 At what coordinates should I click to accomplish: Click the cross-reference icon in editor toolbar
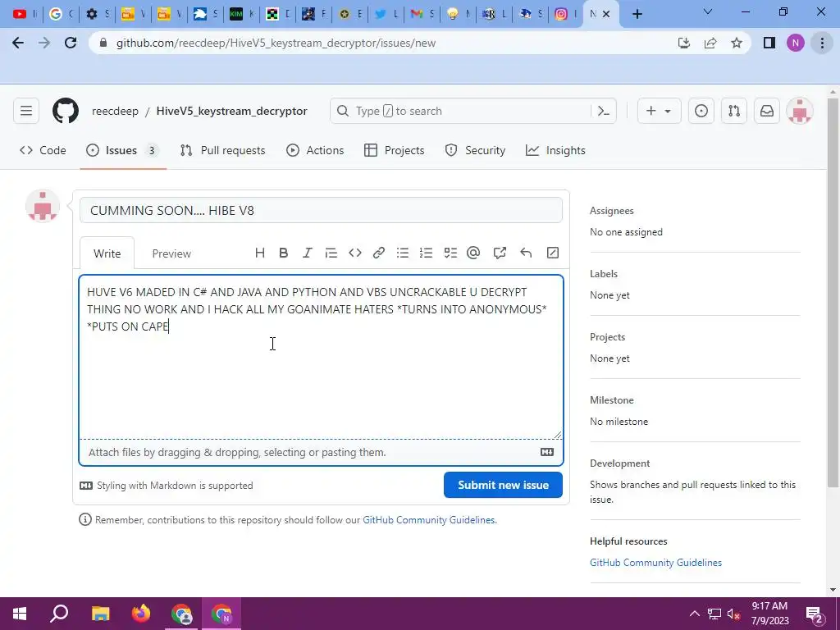pyautogui.click(x=500, y=253)
